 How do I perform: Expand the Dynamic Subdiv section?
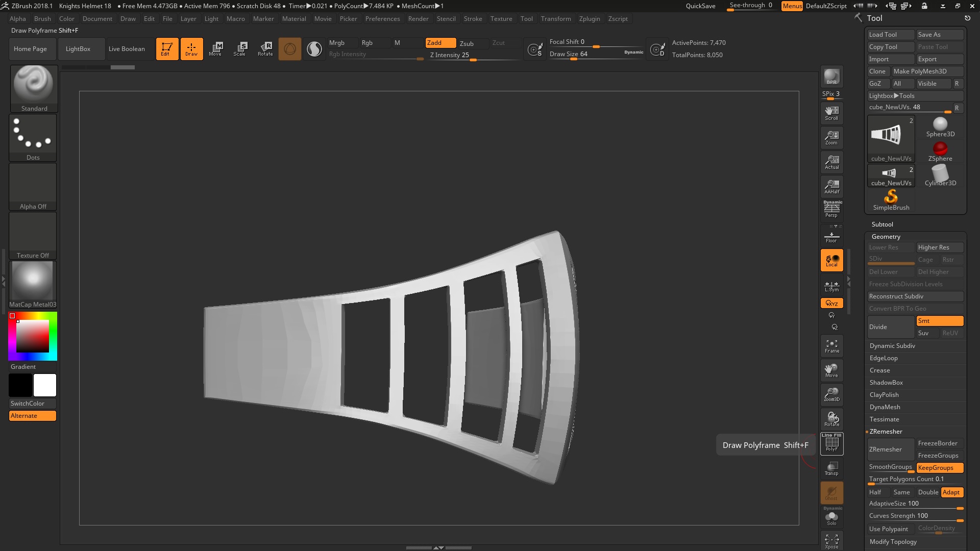tap(892, 346)
